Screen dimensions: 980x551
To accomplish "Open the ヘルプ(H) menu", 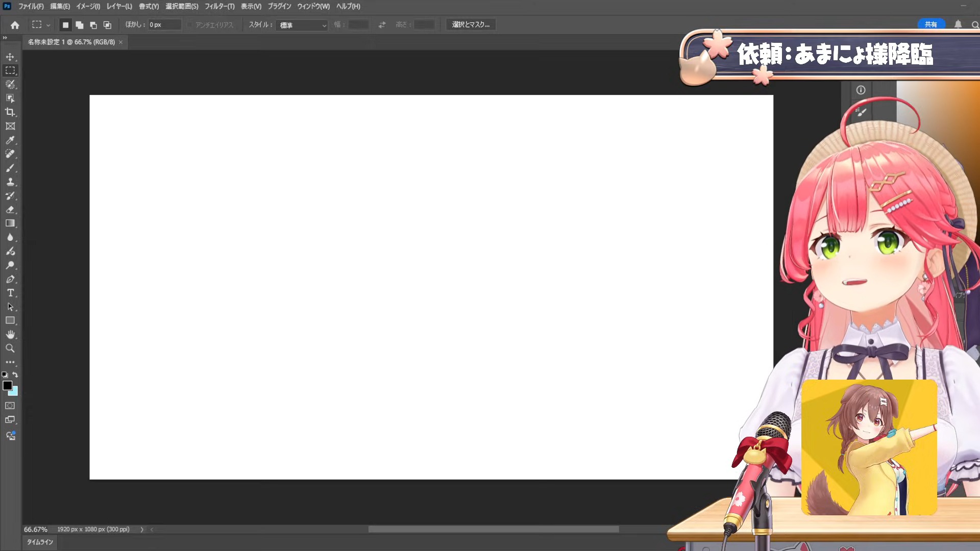I will click(348, 7).
